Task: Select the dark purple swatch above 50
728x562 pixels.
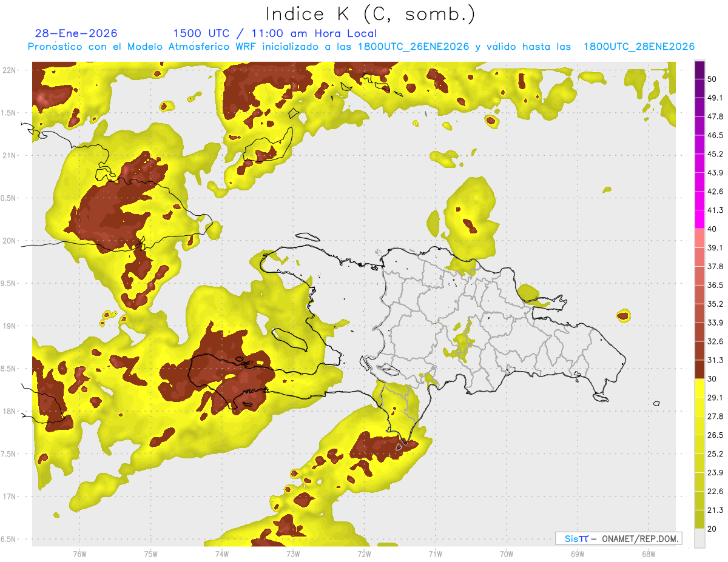Action: [699, 70]
